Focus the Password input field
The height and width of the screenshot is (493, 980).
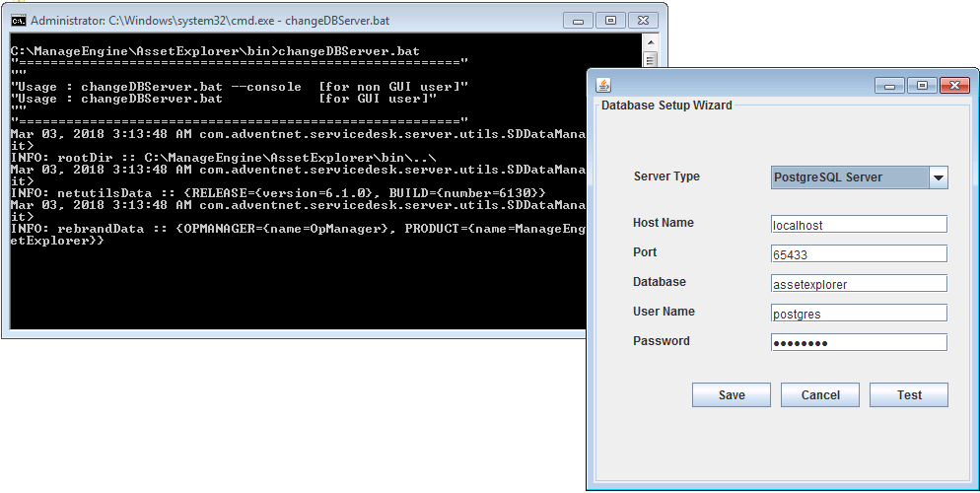pyautogui.click(x=859, y=343)
